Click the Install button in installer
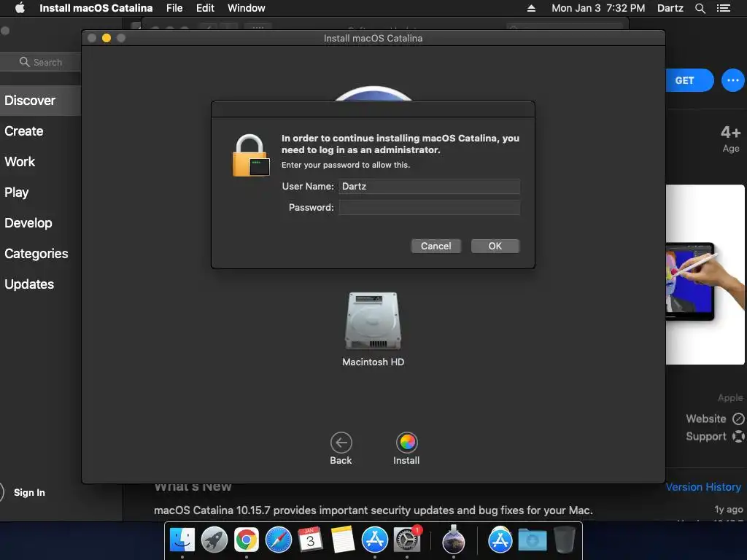 pos(406,448)
